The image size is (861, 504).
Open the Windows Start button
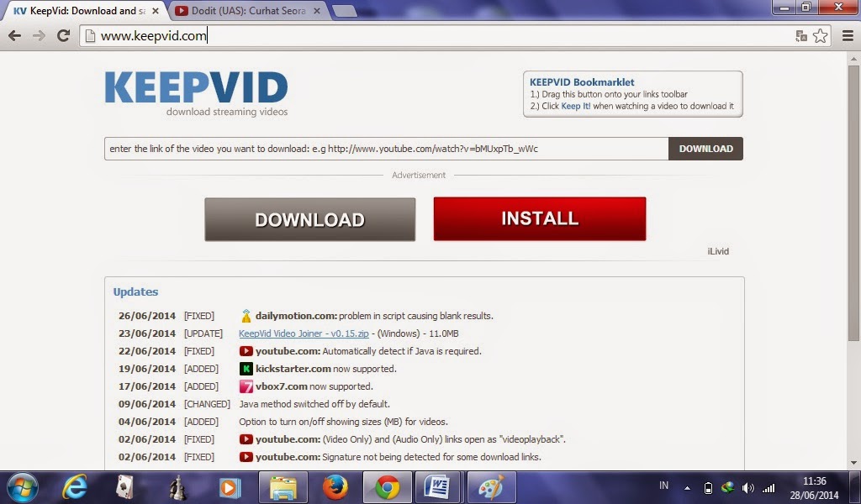pos(23,487)
